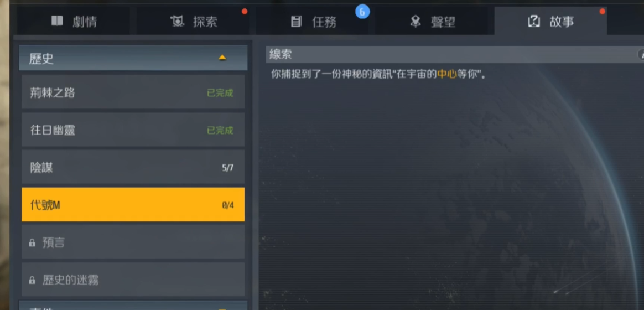Click the question-mark book icon beside 故事

(533, 22)
